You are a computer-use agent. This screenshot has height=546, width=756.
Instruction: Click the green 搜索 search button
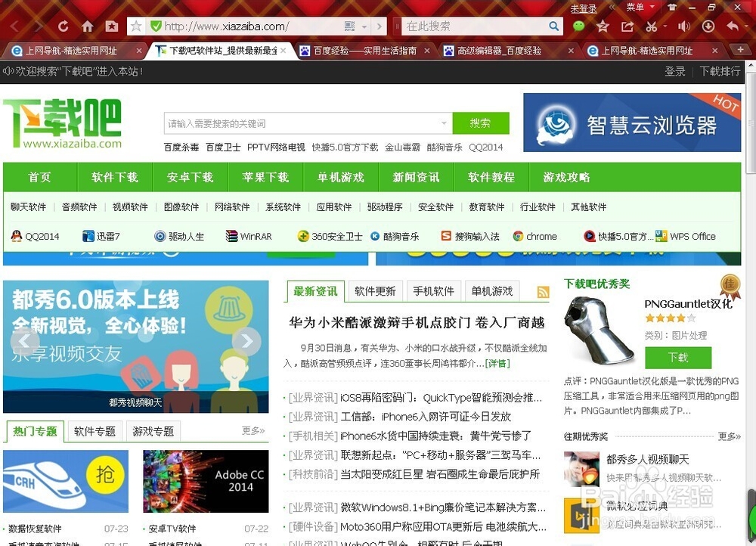click(x=482, y=123)
